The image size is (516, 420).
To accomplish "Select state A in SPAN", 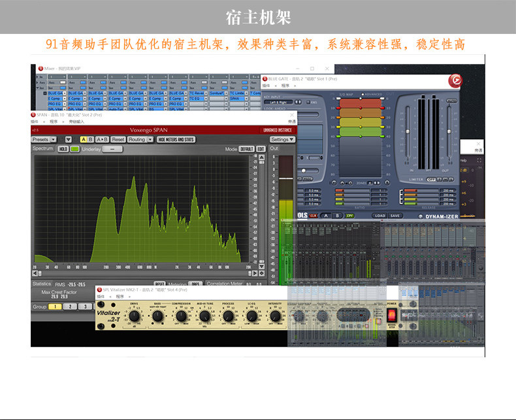I will 84,140.
